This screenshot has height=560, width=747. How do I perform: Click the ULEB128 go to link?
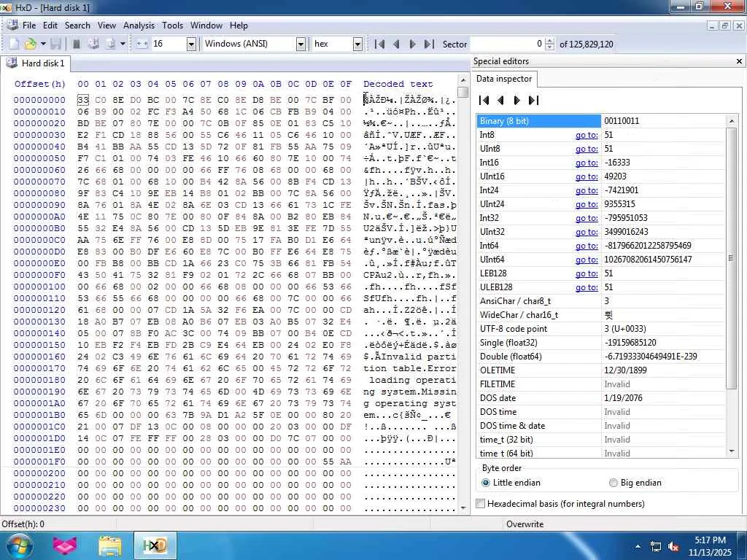pyautogui.click(x=587, y=287)
